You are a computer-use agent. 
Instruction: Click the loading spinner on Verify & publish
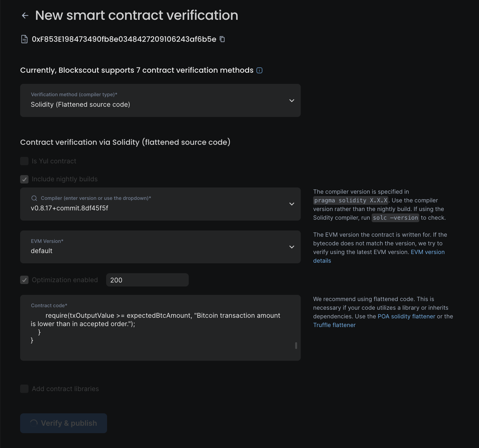tap(34, 423)
